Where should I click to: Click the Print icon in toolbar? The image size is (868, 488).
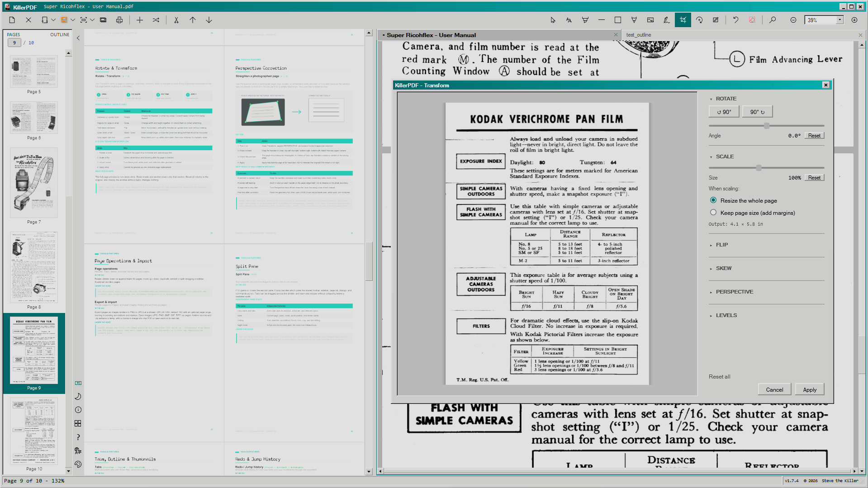coord(119,20)
